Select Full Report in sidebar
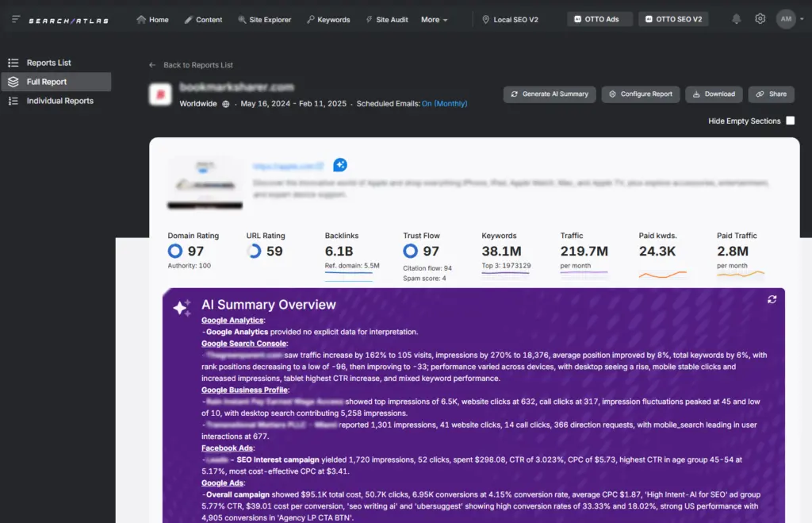This screenshot has width=812, height=523. click(x=56, y=82)
